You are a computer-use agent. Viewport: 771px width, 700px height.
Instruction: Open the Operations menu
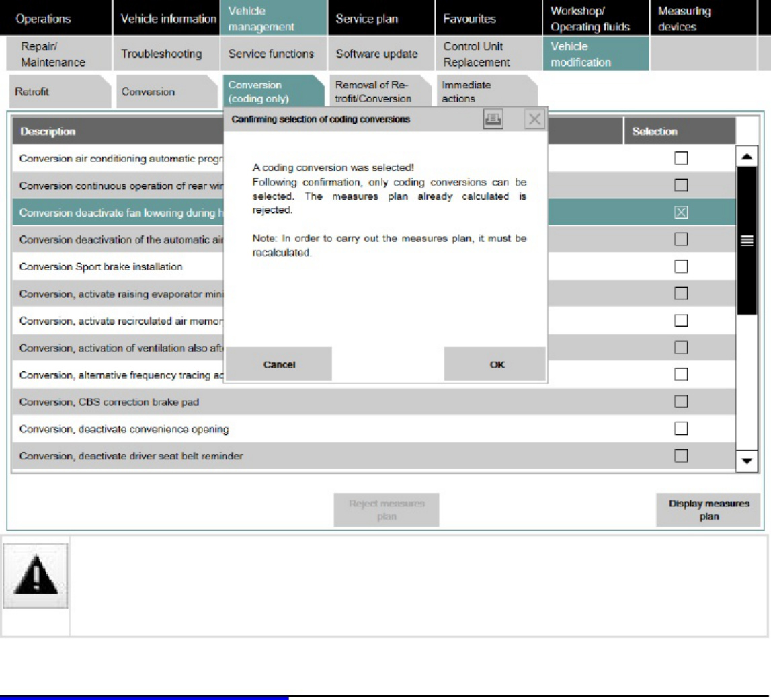point(56,18)
